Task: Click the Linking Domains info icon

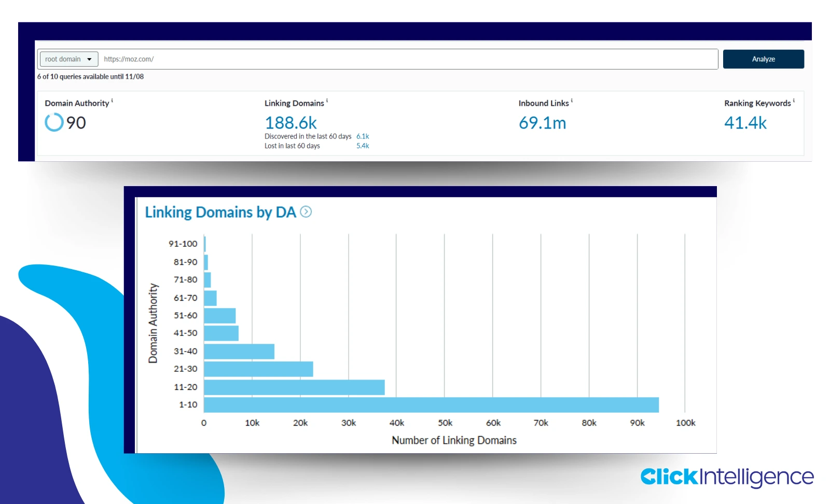Action: pyautogui.click(x=327, y=100)
